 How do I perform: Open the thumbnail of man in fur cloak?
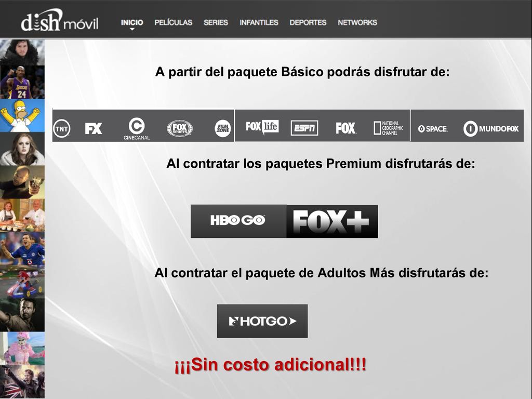point(22,52)
